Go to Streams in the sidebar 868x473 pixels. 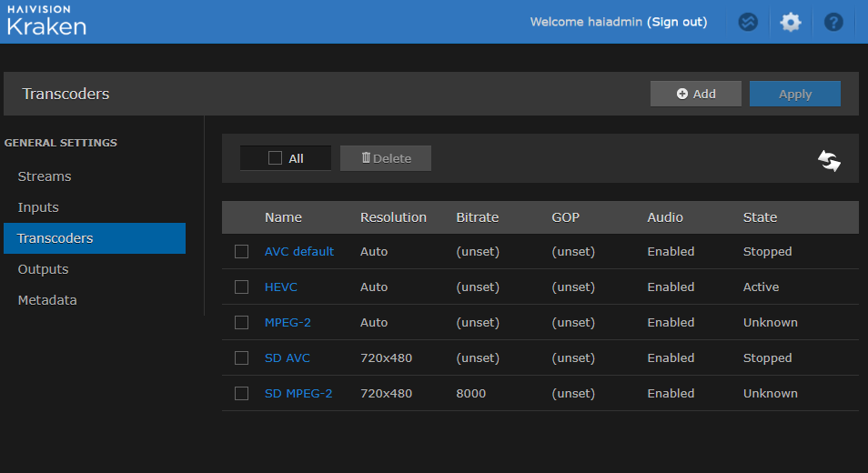pyautogui.click(x=45, y=176)
